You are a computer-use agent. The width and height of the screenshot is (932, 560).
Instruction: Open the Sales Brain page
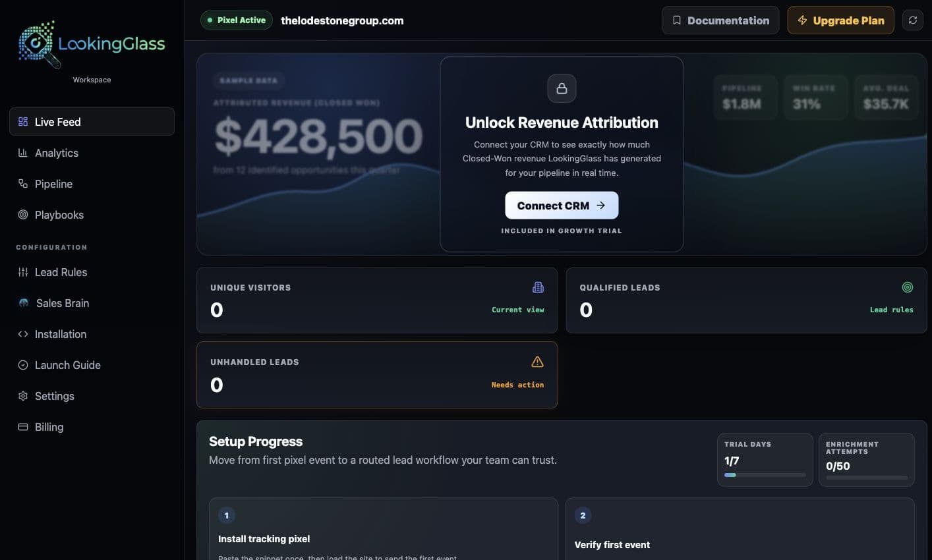pos(92,303)
